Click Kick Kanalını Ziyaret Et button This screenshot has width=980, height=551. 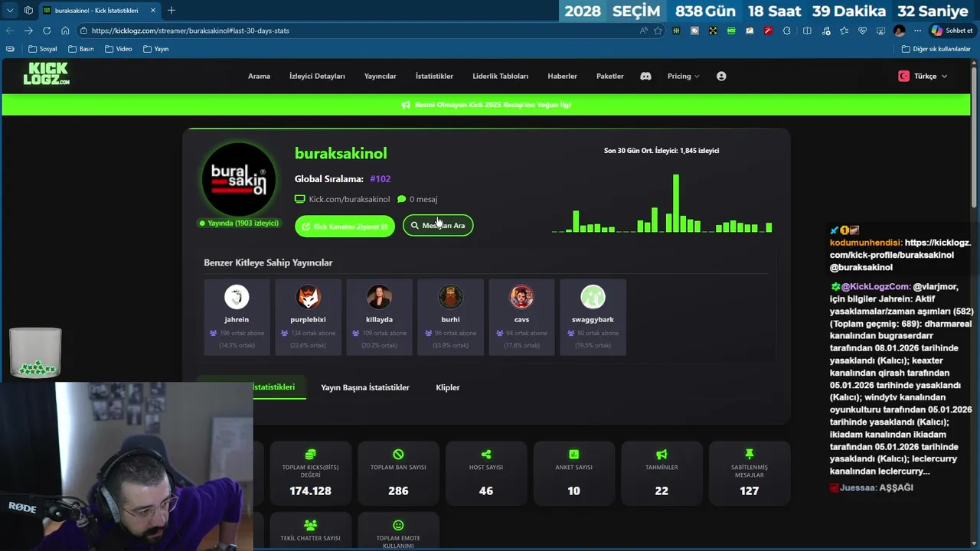345,226
